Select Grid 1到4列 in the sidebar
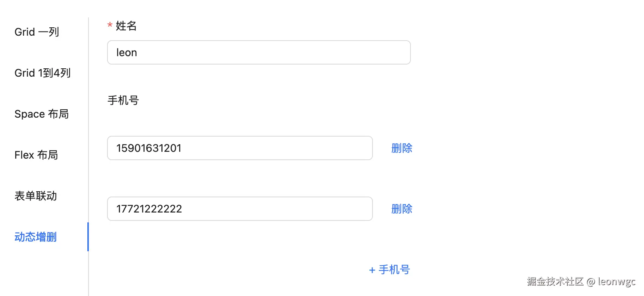644x296 pixels. (x=43, y=73)
